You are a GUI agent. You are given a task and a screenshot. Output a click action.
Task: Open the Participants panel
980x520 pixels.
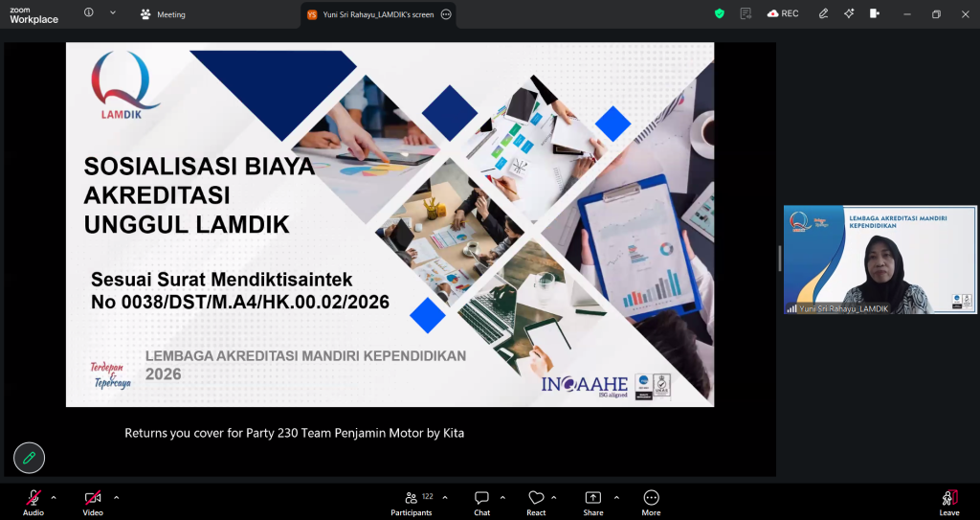(x=412, y=503)
